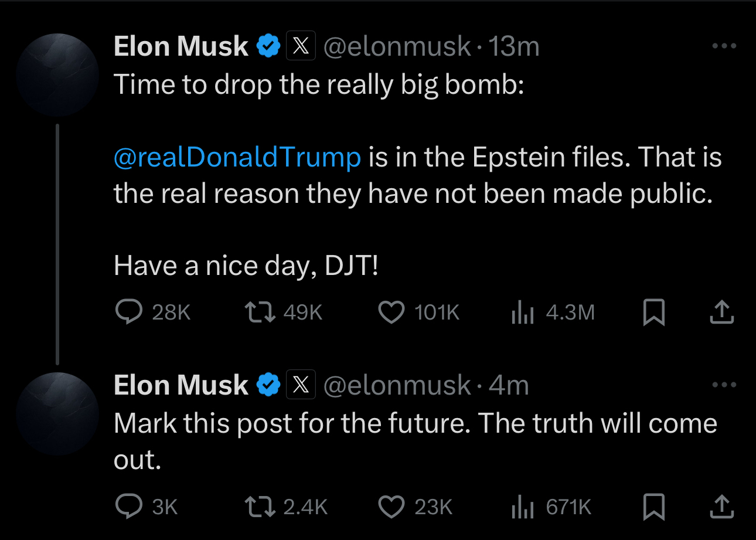Like the post with 101K likes
The width and height of the screenshot is (756, 540).
point(391,312)
